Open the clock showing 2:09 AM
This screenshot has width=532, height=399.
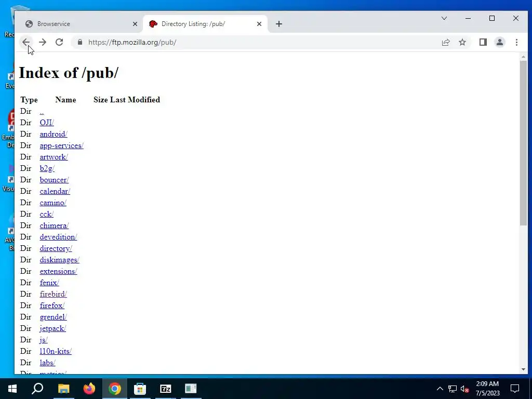487,389
